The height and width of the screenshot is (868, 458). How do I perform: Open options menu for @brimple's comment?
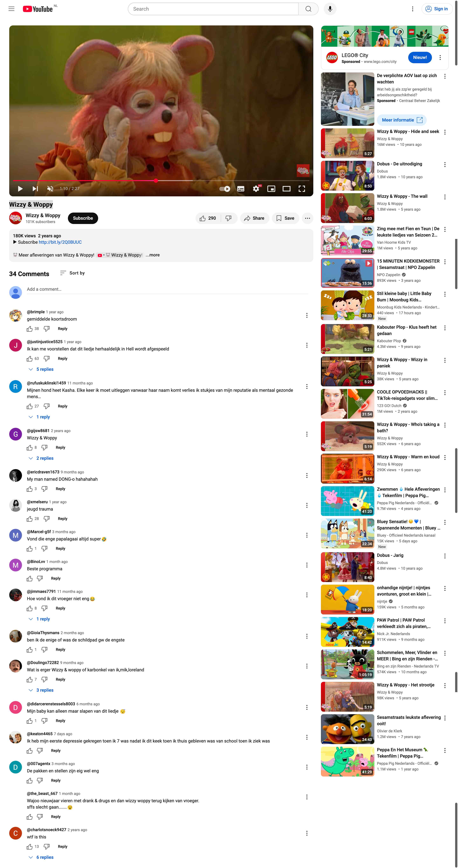[x=307, y=315]
